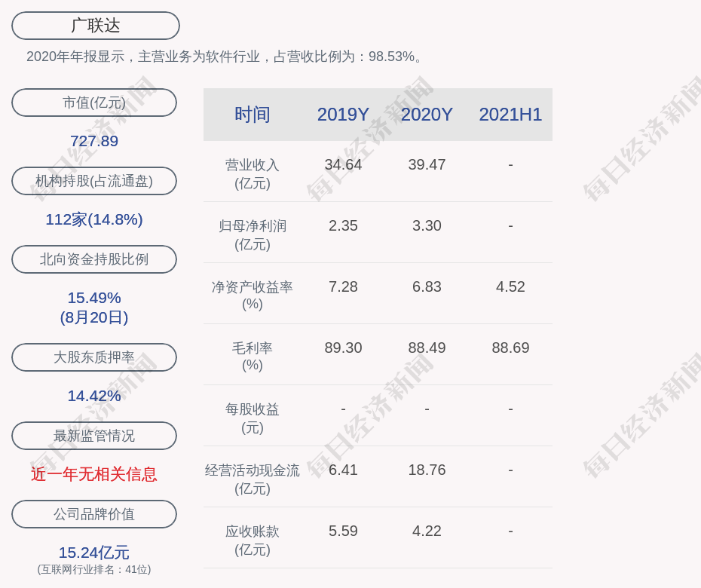Select the 2021H1 column header
The height and width of the screenshot is (588, 701).
pyautogui.click(x=510, y=115)
